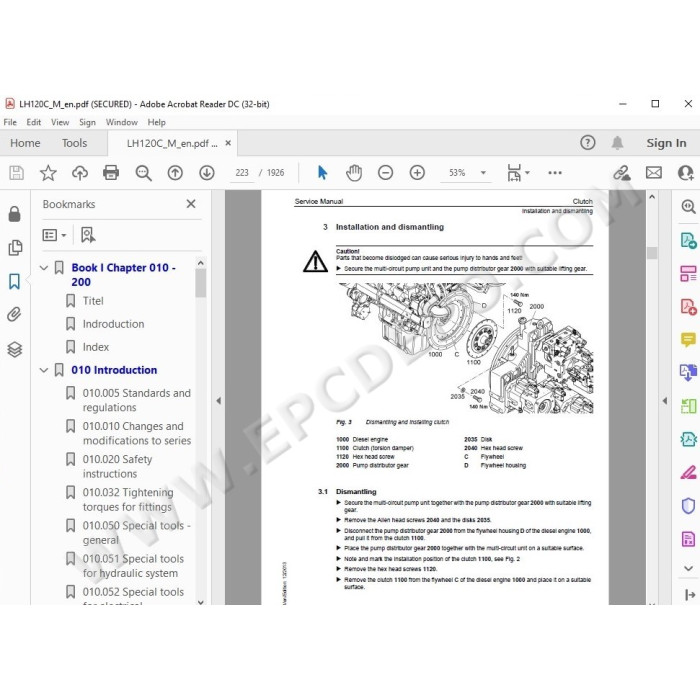Click the document vertical scrollbar thumb
Viewport: 700px width, 700px height.
point(652,253)
